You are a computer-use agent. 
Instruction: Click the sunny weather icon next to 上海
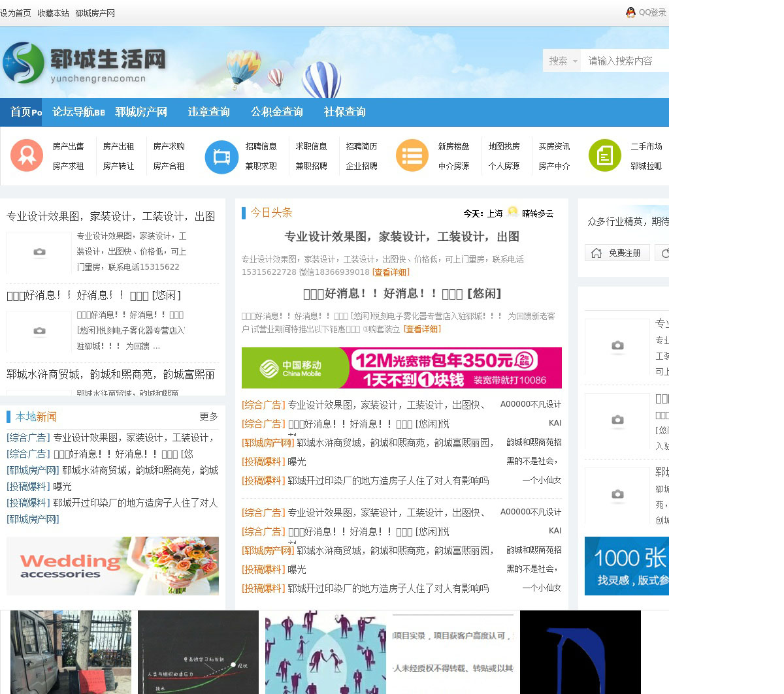(x=513, y=213)
